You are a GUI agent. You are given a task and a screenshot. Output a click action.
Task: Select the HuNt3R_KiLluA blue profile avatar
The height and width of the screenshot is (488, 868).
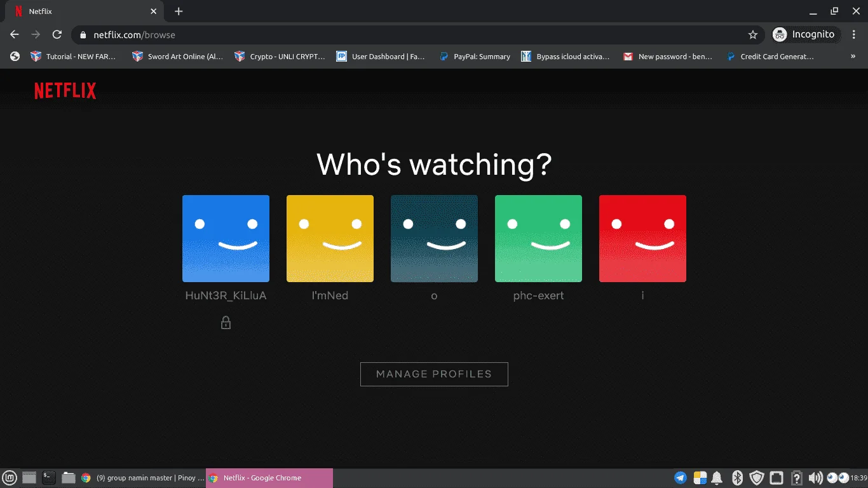tap(226, 238)
